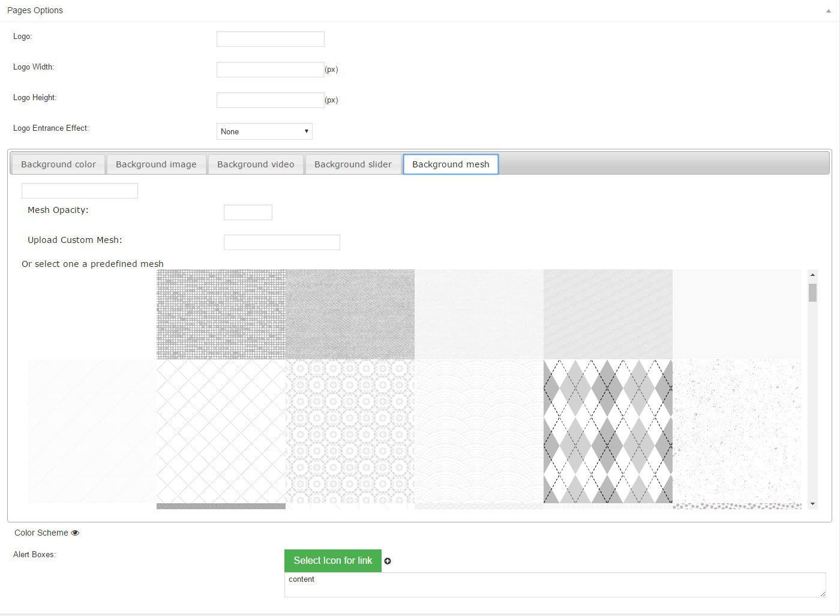Select the pale white texture mesh thumbnail
Screen dimensions: 840x616
(x=479, y=314)
